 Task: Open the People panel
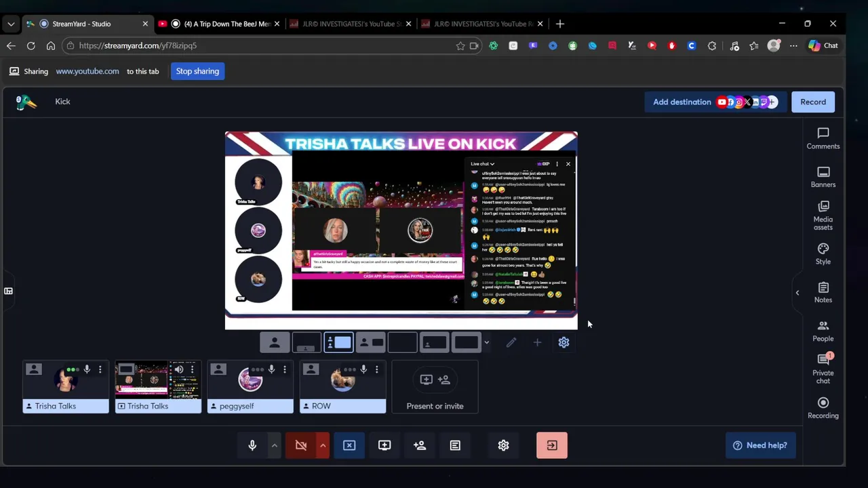coord(823,331)
